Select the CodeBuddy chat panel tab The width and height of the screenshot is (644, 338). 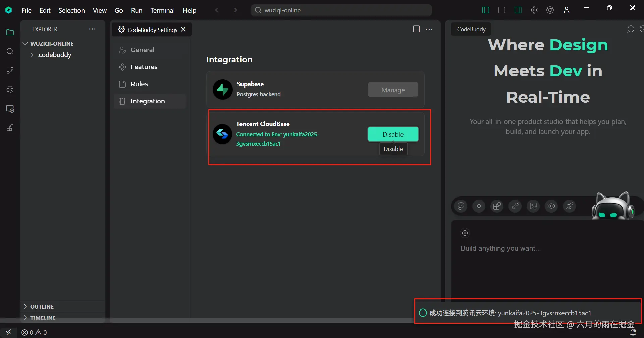(471, 29)
